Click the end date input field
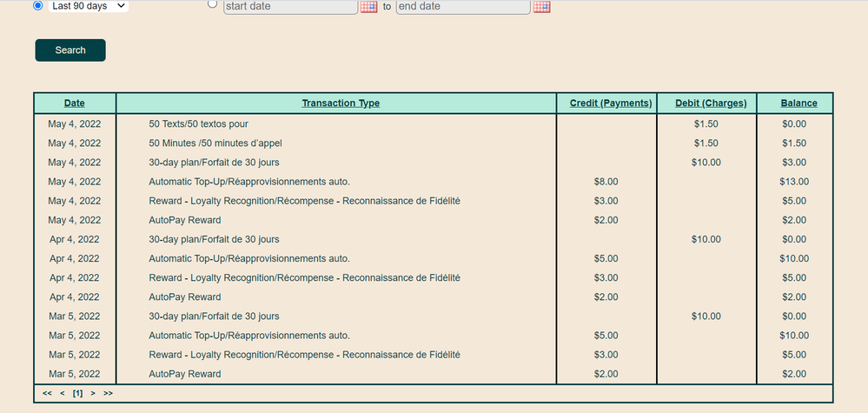This screenshot has height=413, width=868. tap(462, 7)
